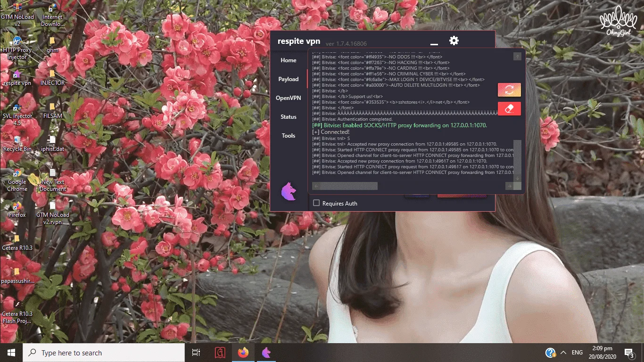Open the notification center
This screenshot has width=644, height=362.
[629, 353]
